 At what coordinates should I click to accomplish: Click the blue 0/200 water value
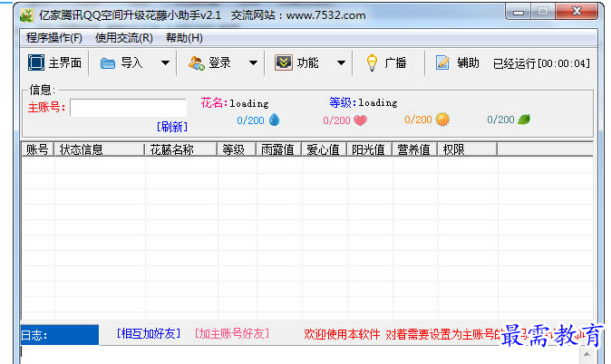250,120
